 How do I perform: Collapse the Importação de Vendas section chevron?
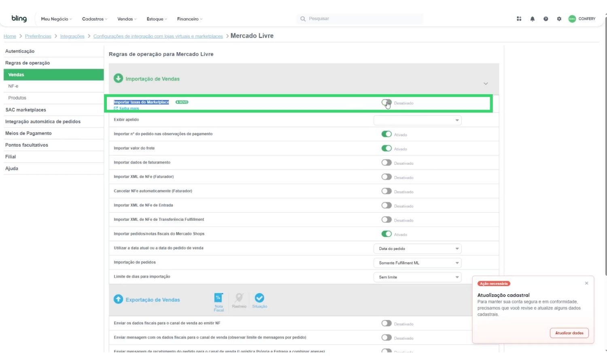[x=486, y=84]
